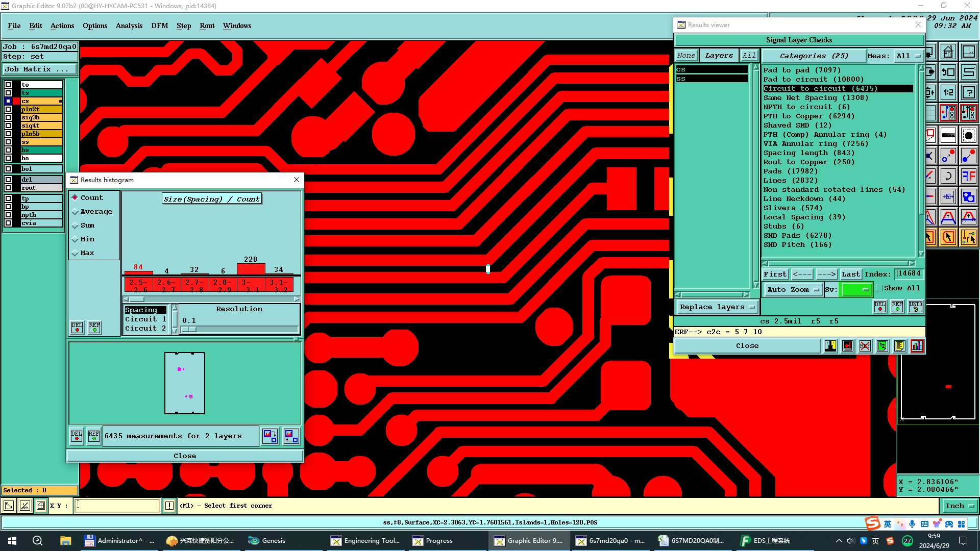The width and height of the screenshot is (980, 551).
Task: Click the dimension arrows icon in toolbar
Action: 948,196
